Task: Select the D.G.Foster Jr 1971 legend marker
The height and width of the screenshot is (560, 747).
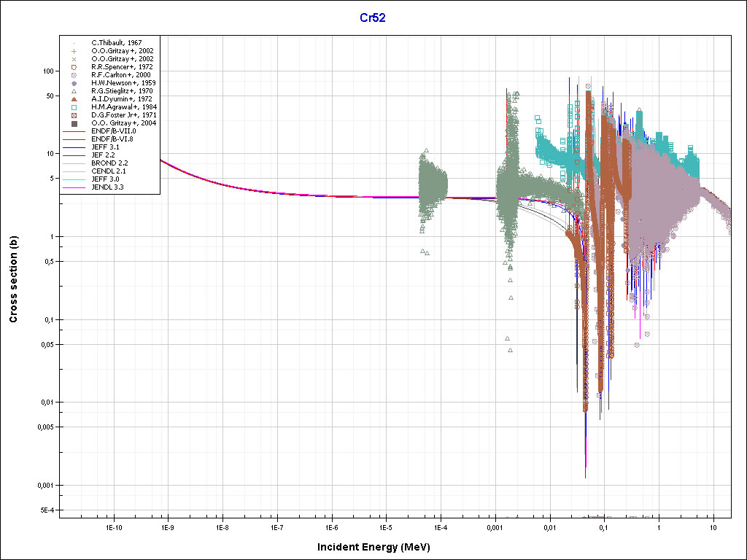Action: click(74, 115)
